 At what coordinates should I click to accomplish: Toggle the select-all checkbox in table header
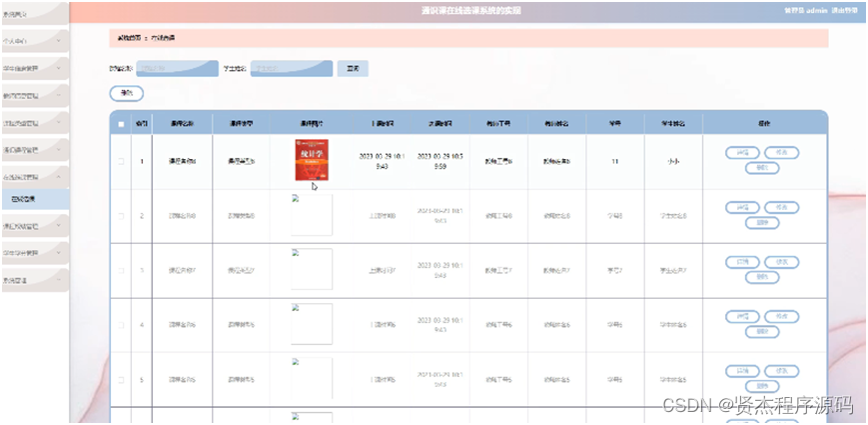[x=121, y=124]
